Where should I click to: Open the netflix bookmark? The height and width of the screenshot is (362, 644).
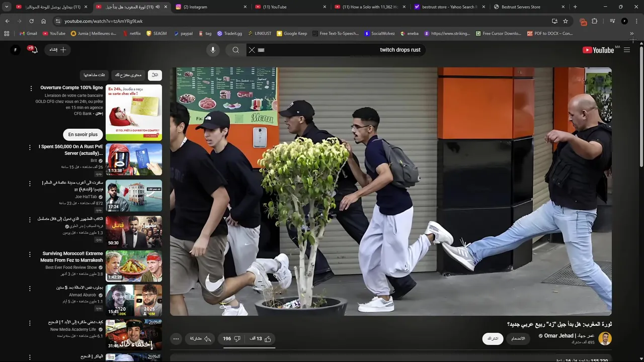[132, 34]
